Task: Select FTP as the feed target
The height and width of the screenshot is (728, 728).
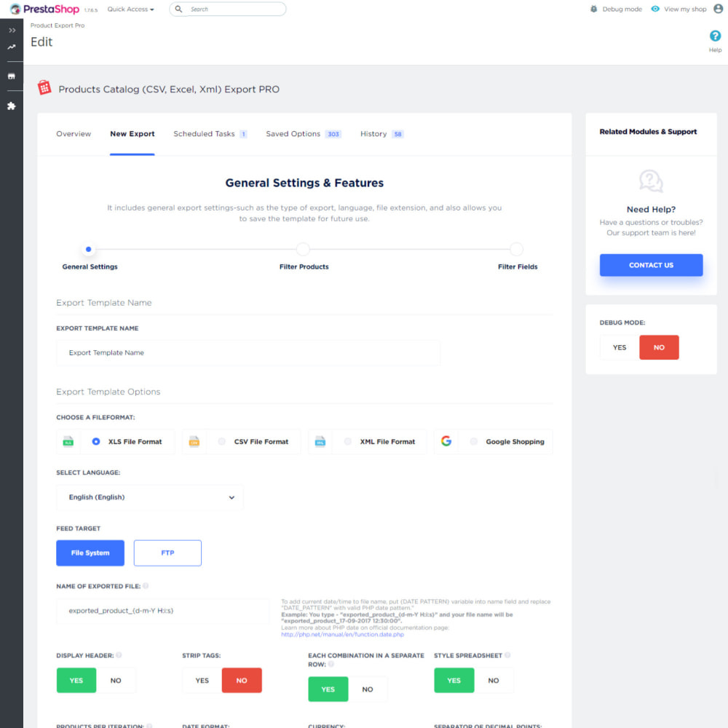Action: (x=167, y=553)
